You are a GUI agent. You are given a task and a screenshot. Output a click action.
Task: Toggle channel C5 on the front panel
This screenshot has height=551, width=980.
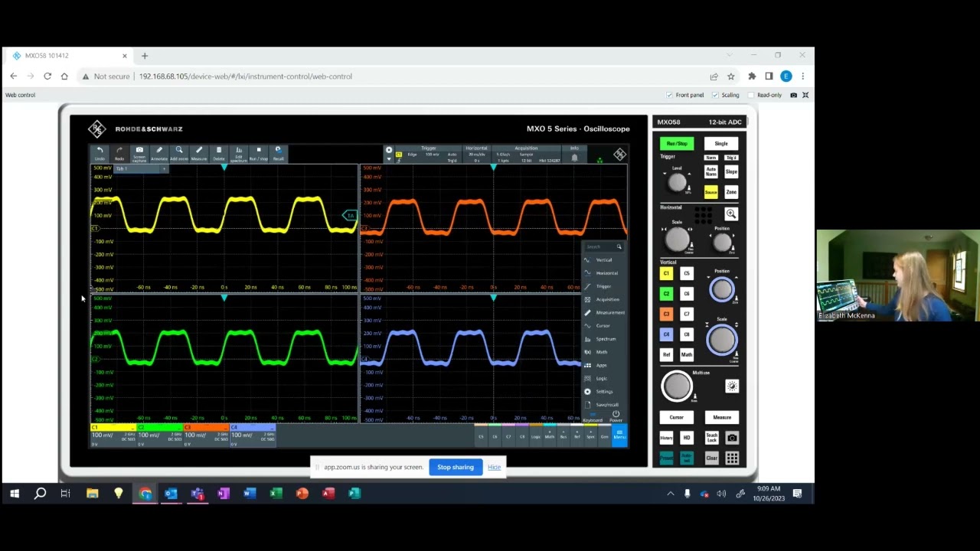(x=687, y=273)
